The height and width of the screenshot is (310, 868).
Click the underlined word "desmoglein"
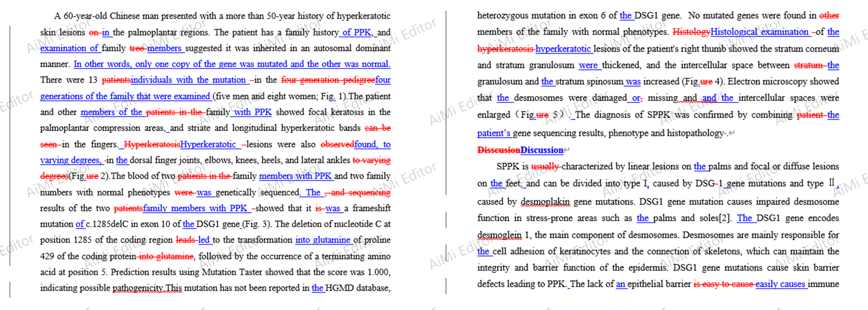[x=499, y=234]
